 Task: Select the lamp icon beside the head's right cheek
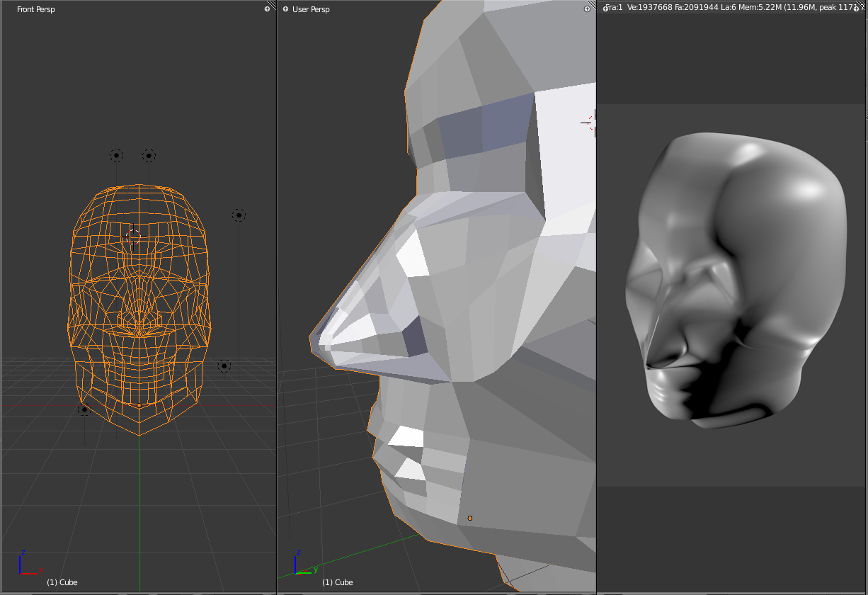(x=239, y=215)
